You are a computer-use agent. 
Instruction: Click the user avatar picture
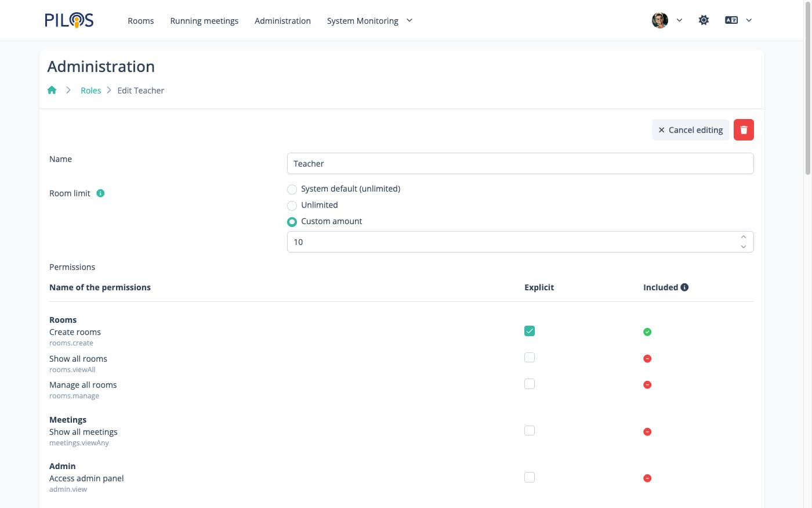click(x=659, y=20)
